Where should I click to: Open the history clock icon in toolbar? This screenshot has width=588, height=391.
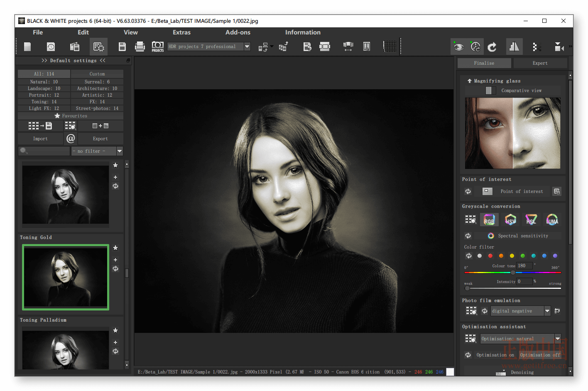pyautogui.click(x=51, y=47)
